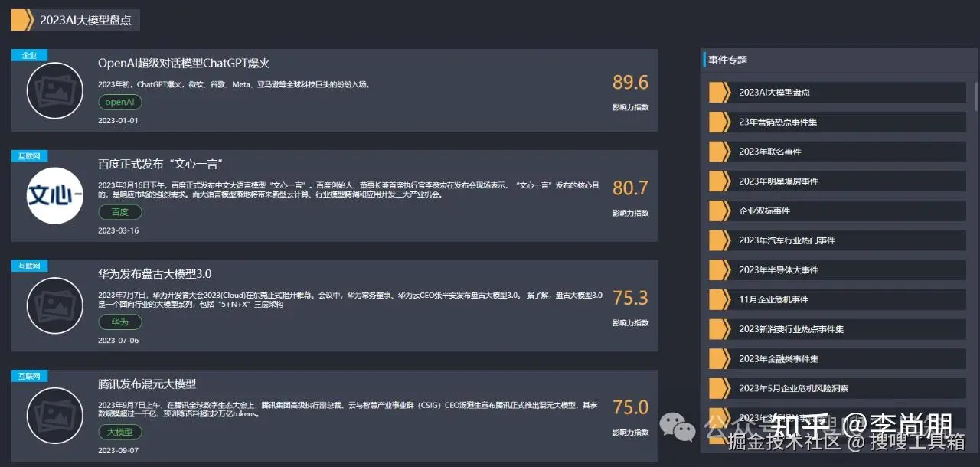The height and width of the screenshot is (467, 980).
Task: Click the 80.7 influence score
Action: click(x=630, y=188)
